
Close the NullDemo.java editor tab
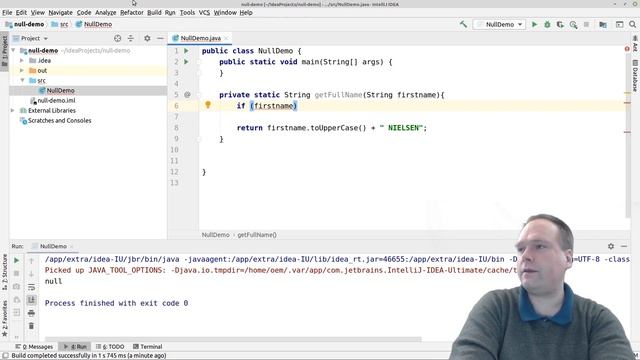pos(226,38)
